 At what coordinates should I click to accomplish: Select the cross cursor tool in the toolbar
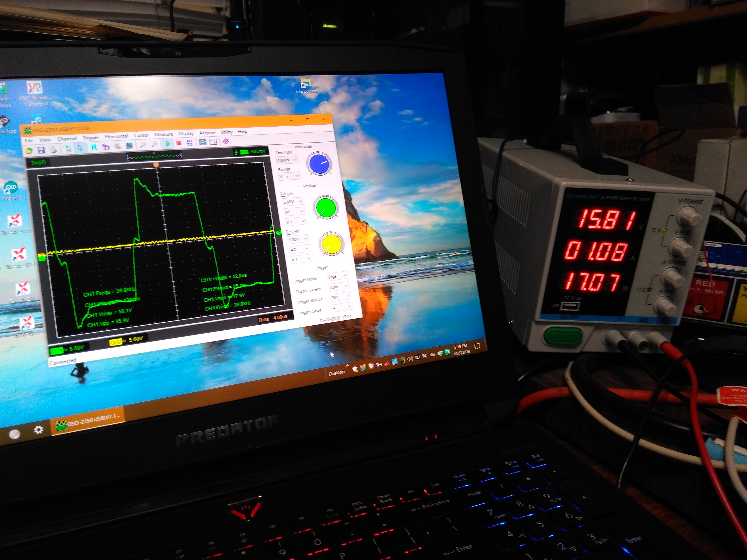[68, 149]
